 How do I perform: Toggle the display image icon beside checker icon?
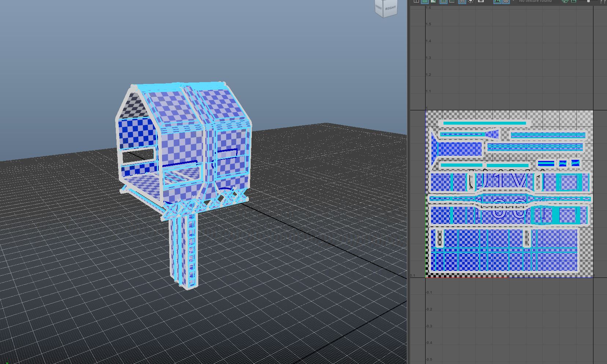(497, 1)
